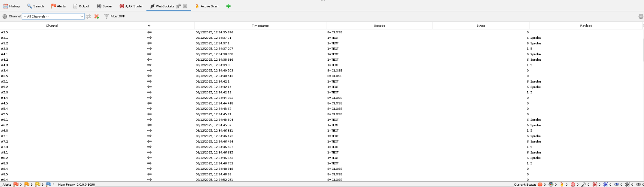Sort by the direction arrow column header
The image size is (644, 187).
click(x=149, y=26)
